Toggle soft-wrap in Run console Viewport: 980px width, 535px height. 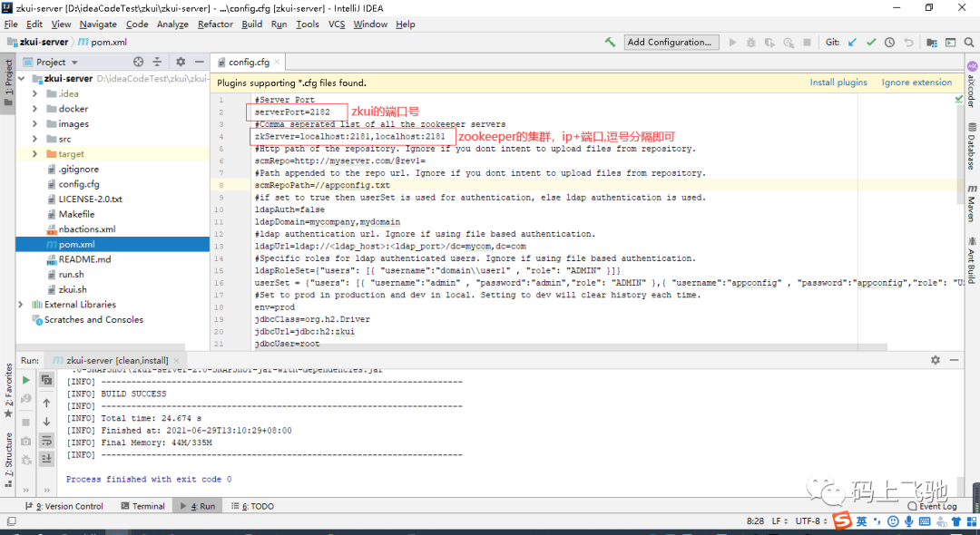(46, 441)
